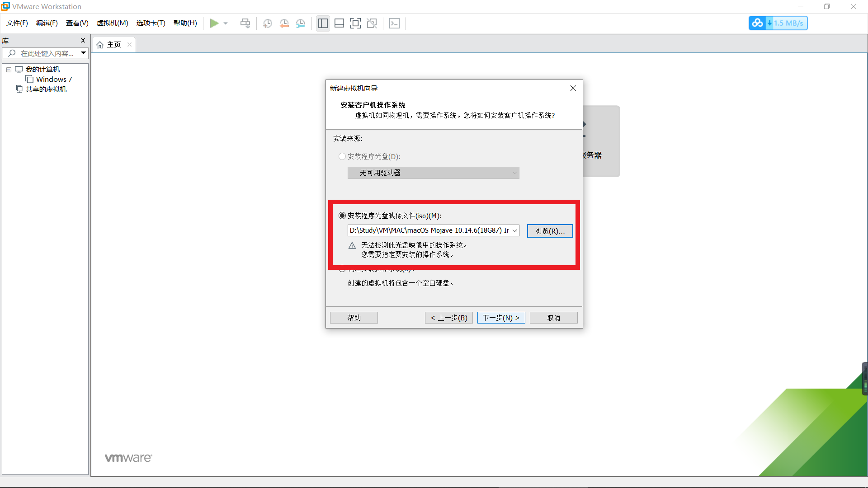Click the 浏览(R)... browse button
Image resolution: width=868 pixels, height=488 pixels.
pyautogui.click(x=550, y=231)
